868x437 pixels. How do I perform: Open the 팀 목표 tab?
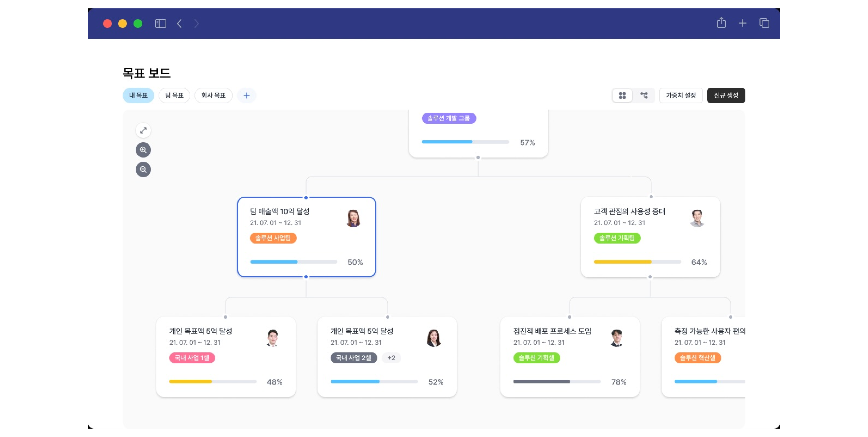click(174, 95)
